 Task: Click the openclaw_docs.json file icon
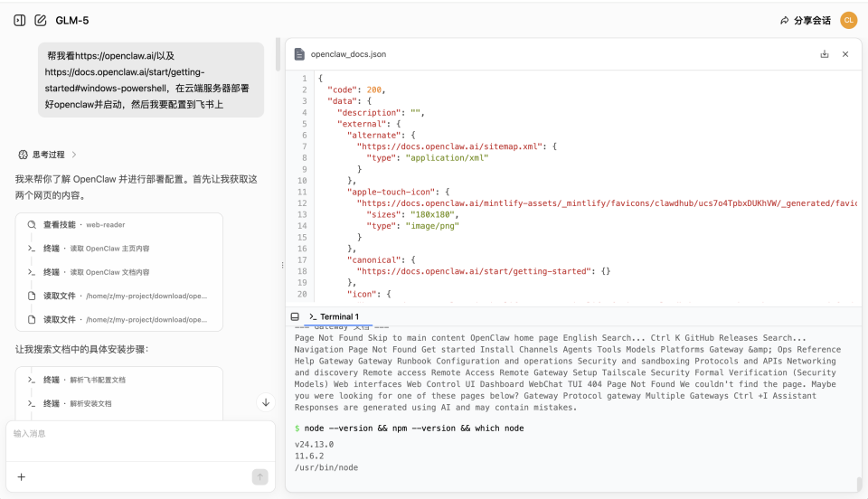299,54
